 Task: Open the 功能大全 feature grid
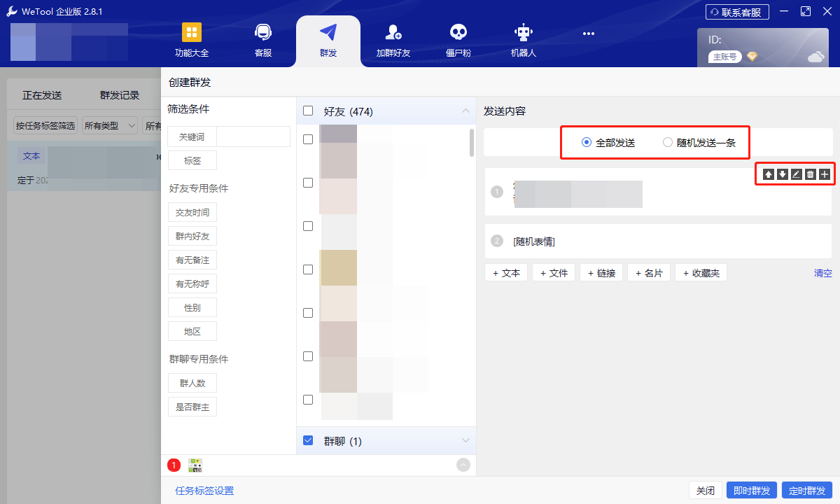coord(192,39)
